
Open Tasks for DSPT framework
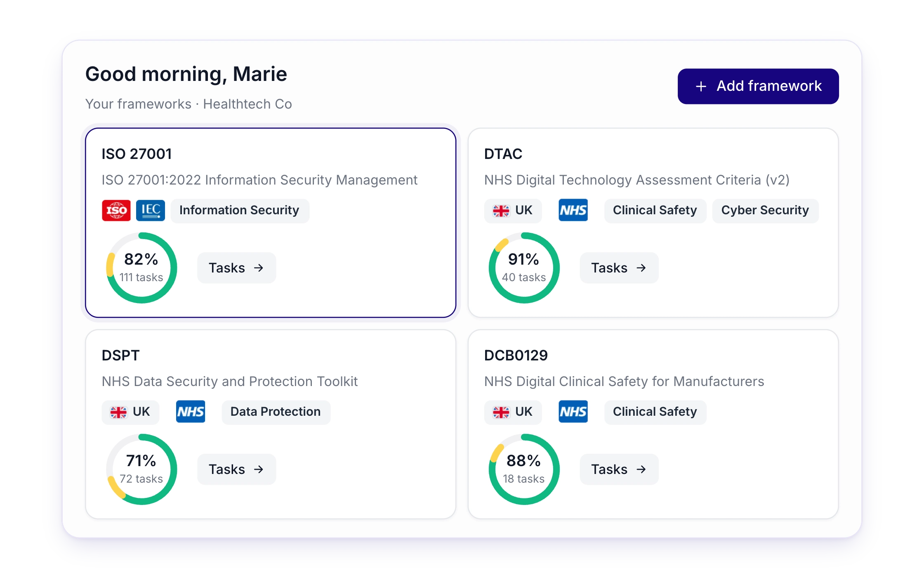click(x=236, y=469)
